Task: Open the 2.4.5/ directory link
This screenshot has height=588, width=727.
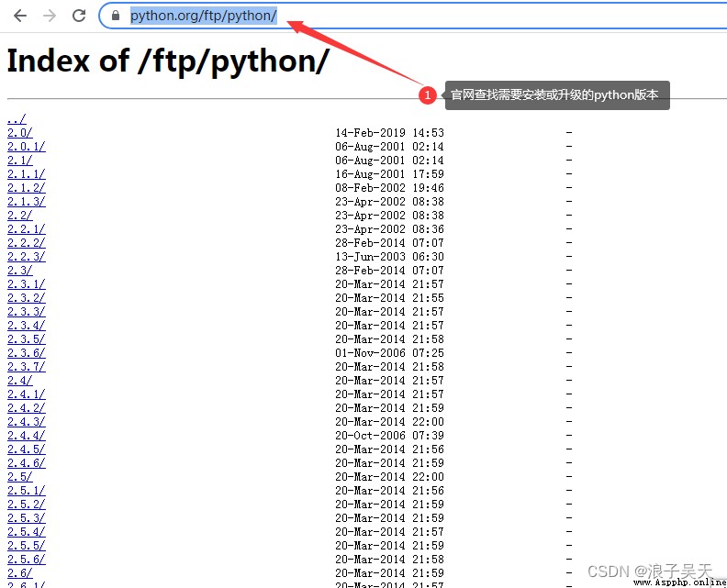Action: 27,449
